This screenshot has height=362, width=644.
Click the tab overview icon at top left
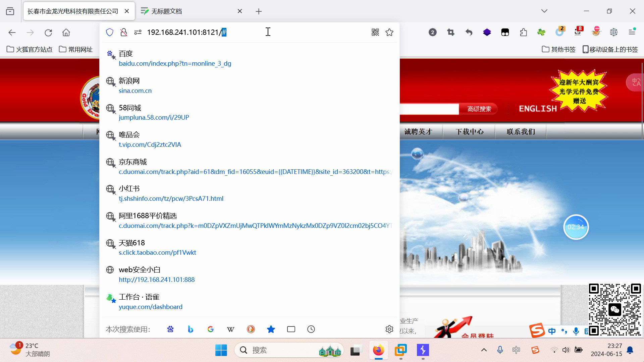point(10,11)
